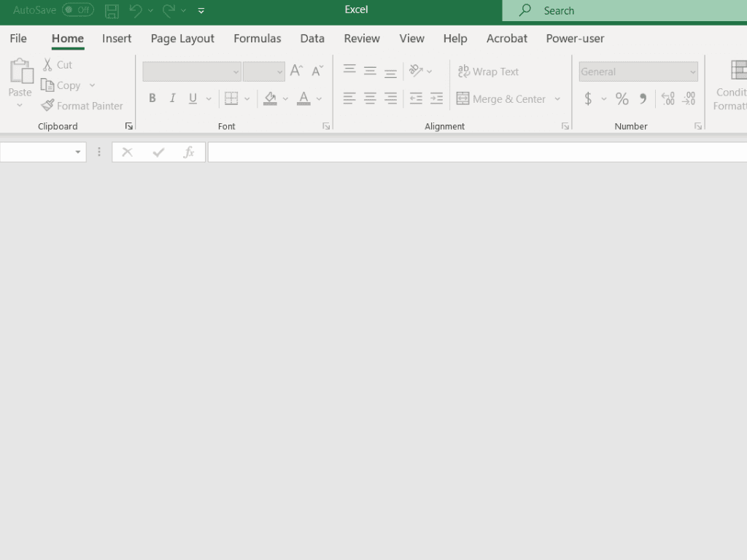
Task: Expand the Merge & Center dropdown arrow
Action: pyautogui.click(x=557, y=99)
